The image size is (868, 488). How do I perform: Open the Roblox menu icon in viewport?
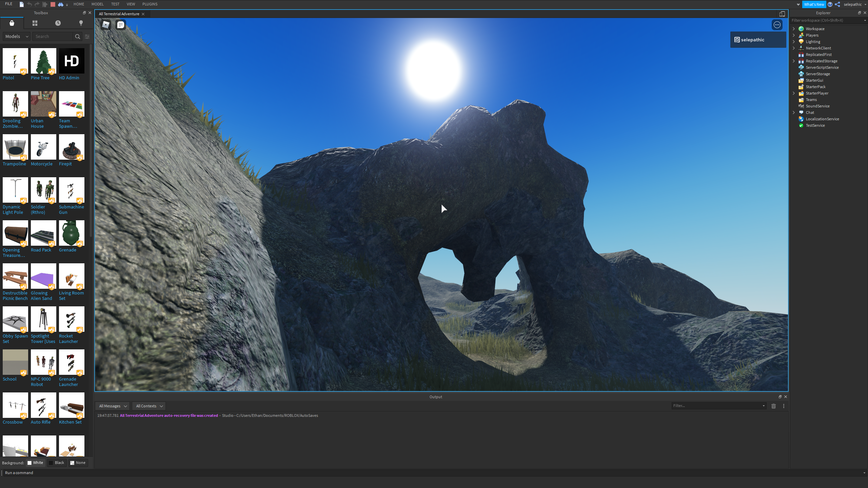click(x=106, y=25)
